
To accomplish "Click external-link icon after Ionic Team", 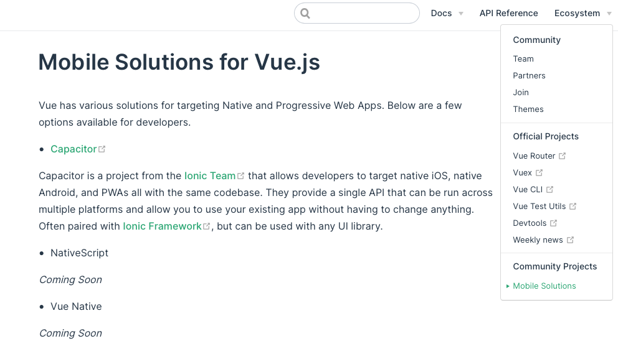I will (x=240, y=176).
